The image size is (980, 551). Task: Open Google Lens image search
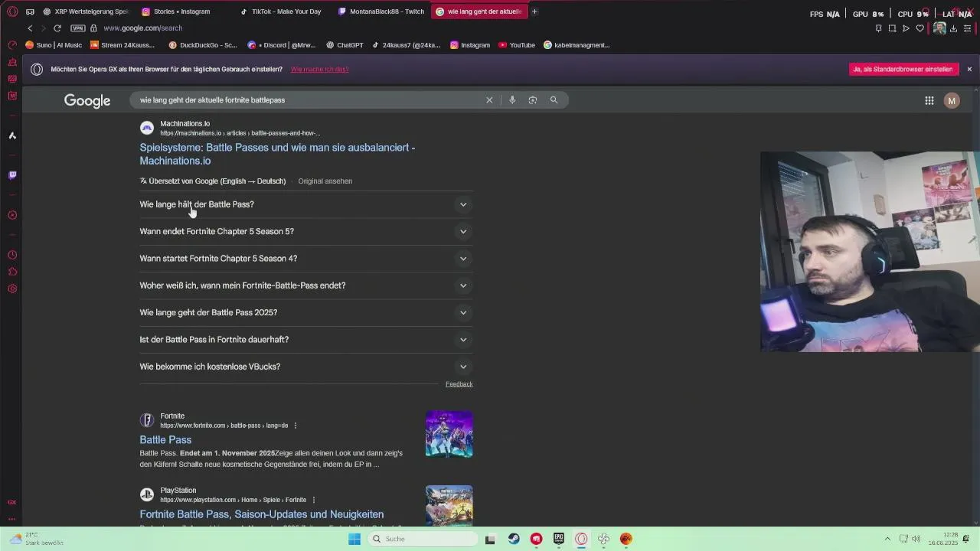pos(533,100)
